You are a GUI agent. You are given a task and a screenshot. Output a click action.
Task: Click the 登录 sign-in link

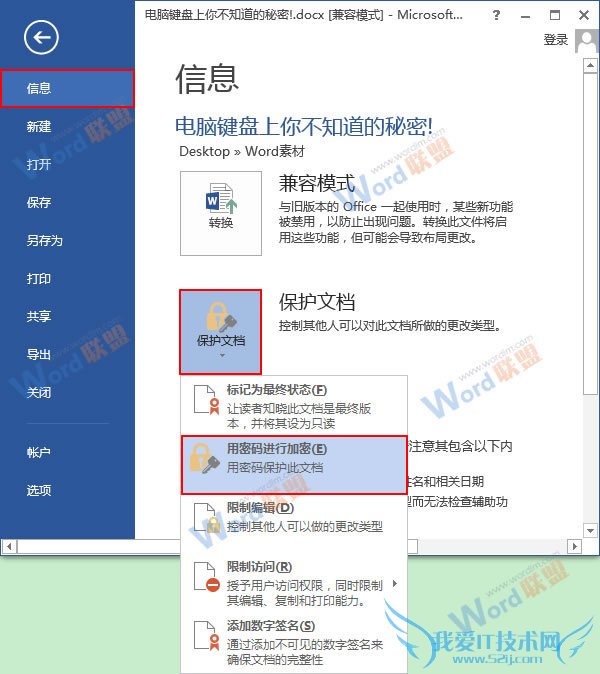click(x=556, y=40)
